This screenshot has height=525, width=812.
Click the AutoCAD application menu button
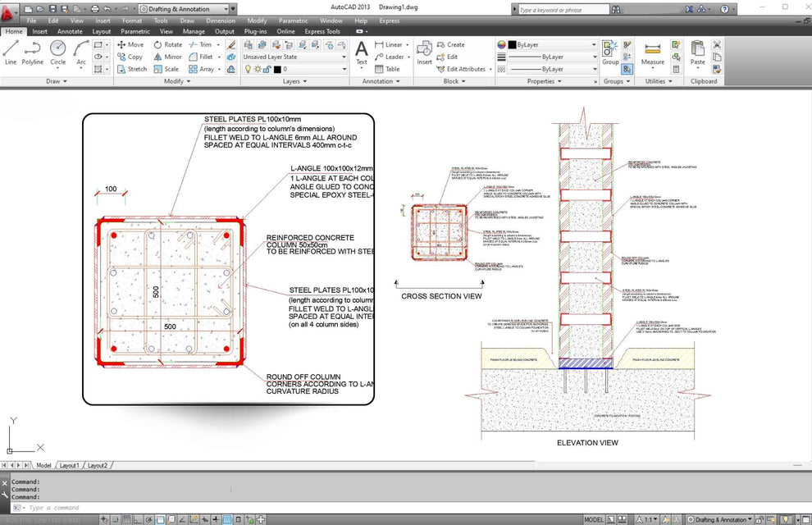coord(8,12)
